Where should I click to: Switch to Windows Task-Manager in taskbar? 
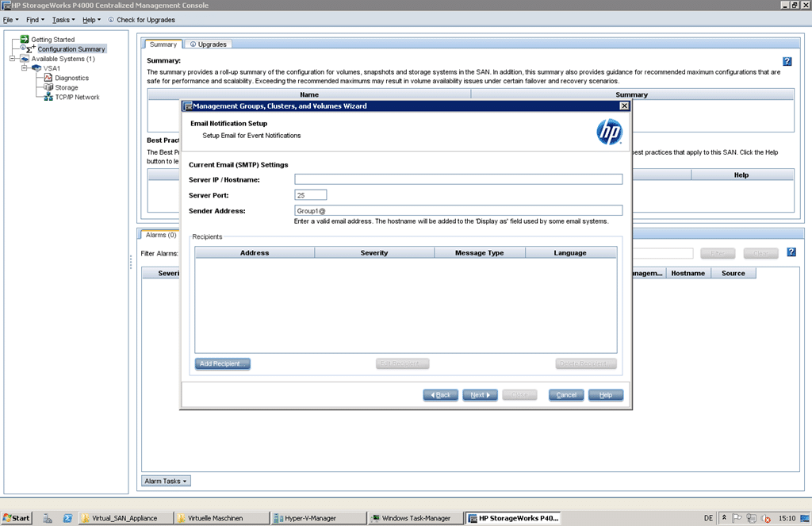pyautogui.click(x=415, y=518)
